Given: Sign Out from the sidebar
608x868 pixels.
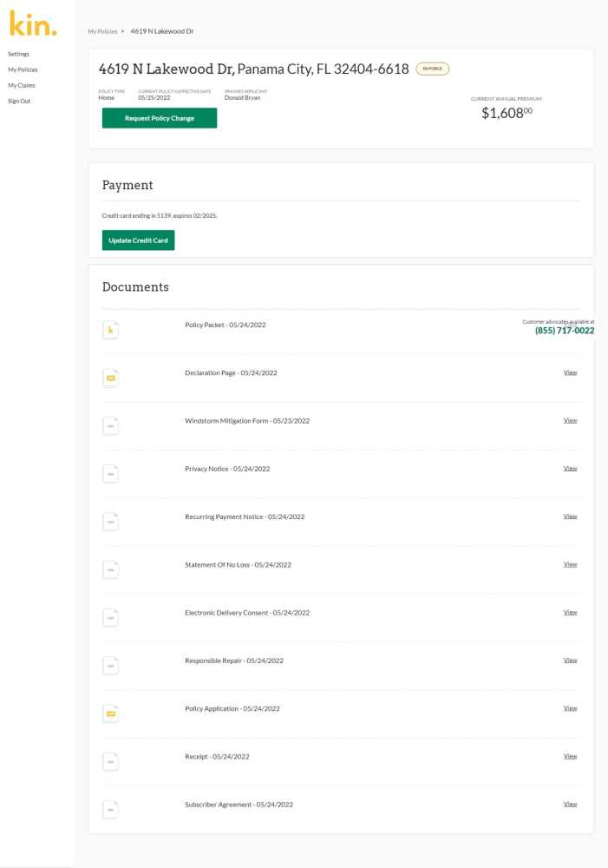Looking at the screenshot, I should 19,101.
